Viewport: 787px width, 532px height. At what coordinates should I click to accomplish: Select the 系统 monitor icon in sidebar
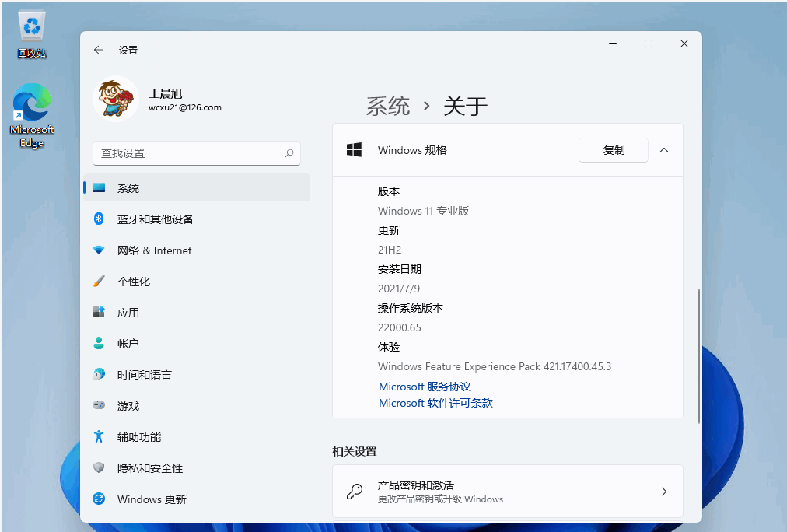pos(99,187)
